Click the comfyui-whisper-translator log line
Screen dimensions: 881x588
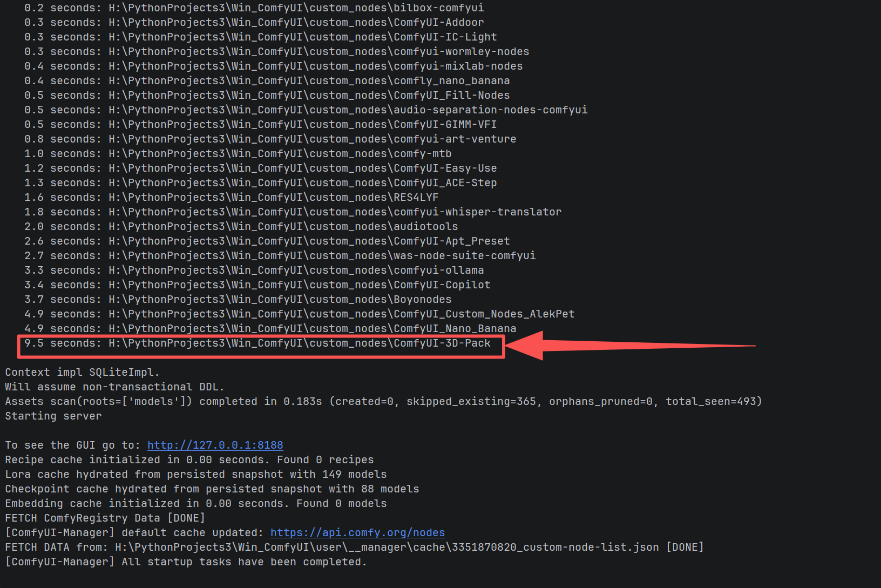pyautogui.click(x=293, y=212)
